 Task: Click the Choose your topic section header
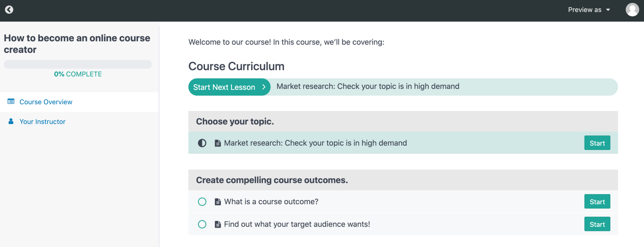click(x=403, y=121)
